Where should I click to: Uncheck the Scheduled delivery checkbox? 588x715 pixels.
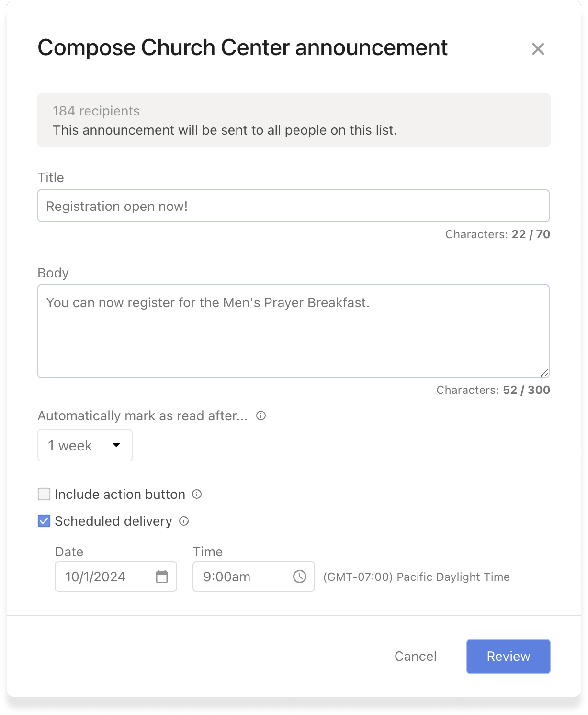click(44, 521)
